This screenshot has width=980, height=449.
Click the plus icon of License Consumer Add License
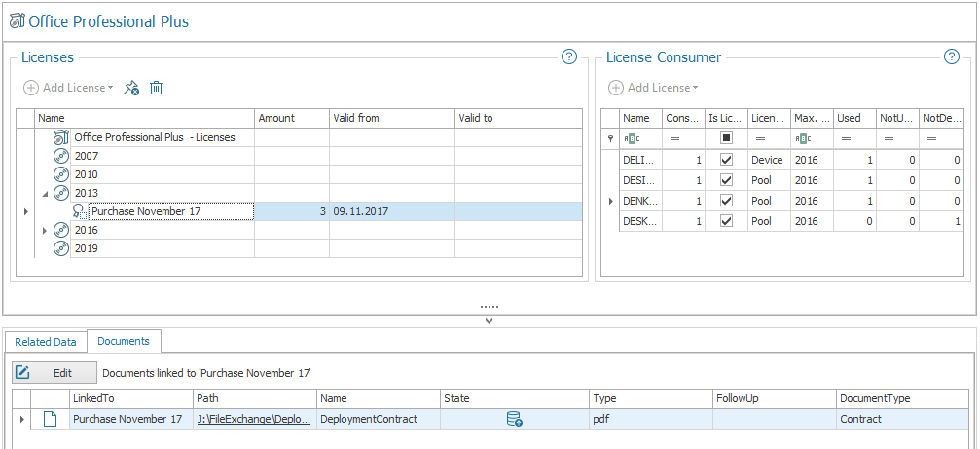click(x=616, y=89)
